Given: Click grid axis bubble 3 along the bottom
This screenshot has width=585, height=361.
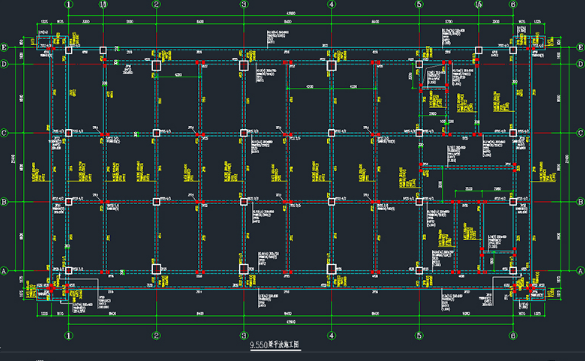Looking at the screenshot, I should pos(244,336).
